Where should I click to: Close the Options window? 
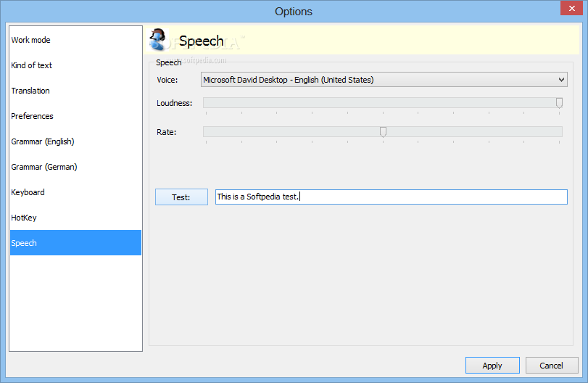(x=571, y=8)
